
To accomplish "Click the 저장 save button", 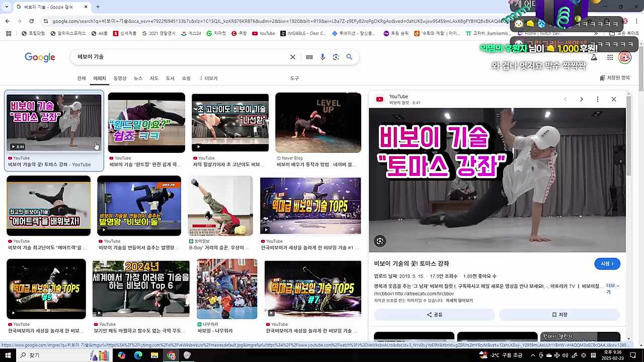I will [559, 315].
